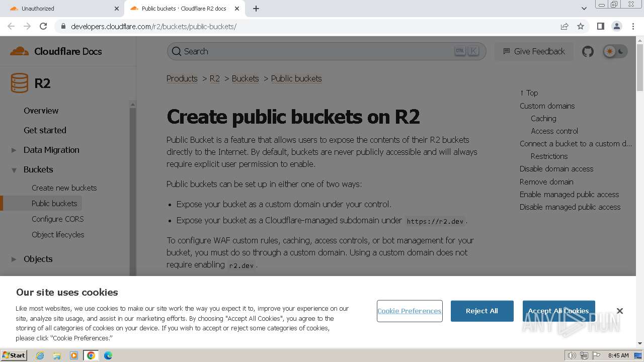Open media player taskbar icon
The image size is (644, 362).
[x=74, y=355]
